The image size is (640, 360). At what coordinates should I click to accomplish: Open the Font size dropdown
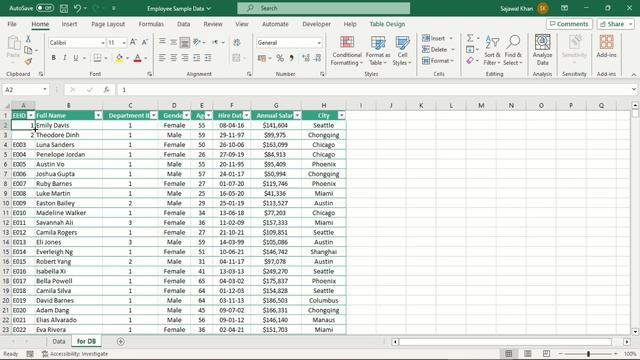tap(124, 42)
